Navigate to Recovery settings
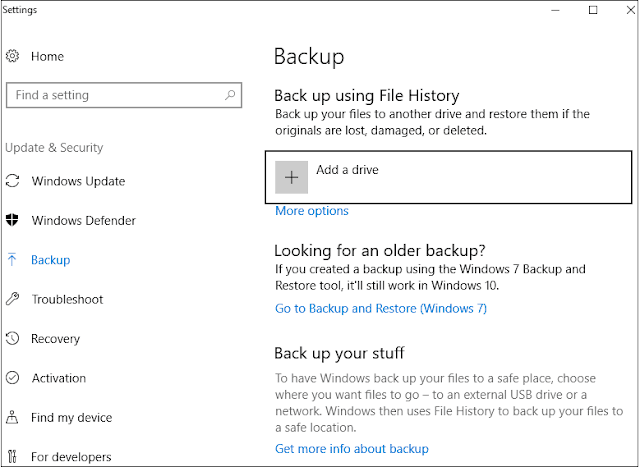The image size is (640, 467). [x=56, y=339]
